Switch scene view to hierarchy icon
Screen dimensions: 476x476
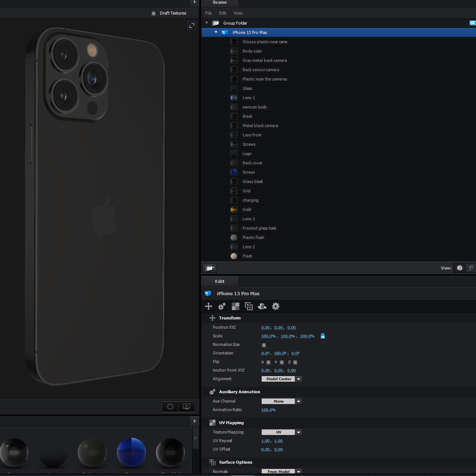point(471,268)
